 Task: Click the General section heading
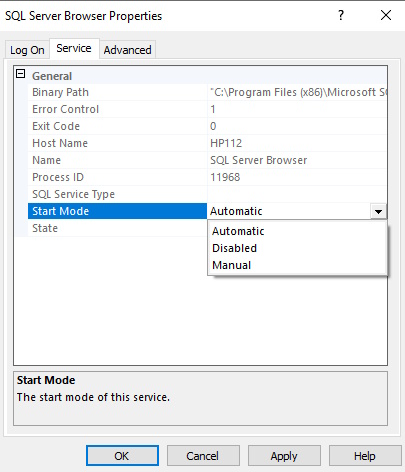(x=52, y=76)
